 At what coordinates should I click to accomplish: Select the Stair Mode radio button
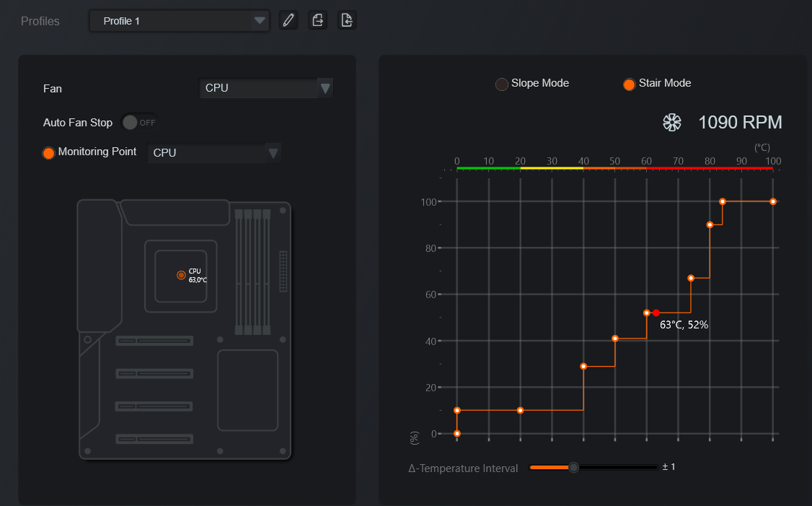[x=630, y=84]
